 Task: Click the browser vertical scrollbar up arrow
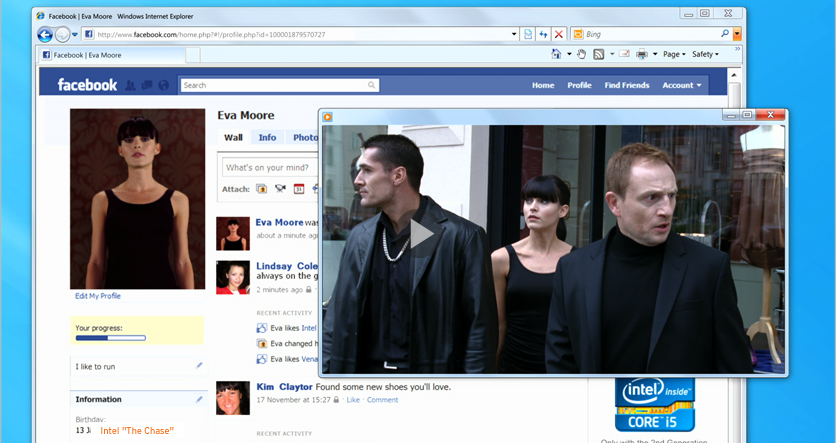coord(734,75)
